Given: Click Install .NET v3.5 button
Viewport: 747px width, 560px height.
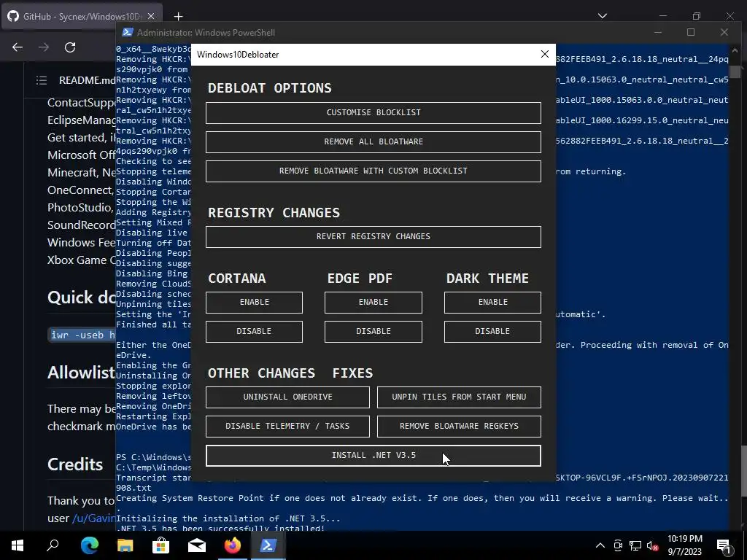Looking at the screenshot, I should point(373,456).
